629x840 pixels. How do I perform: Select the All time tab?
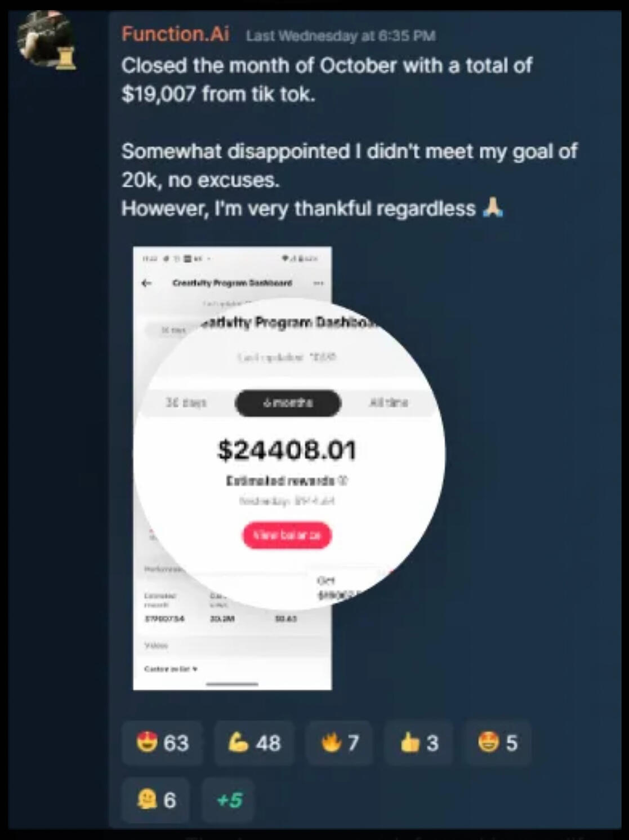click(x=389, y=402)
